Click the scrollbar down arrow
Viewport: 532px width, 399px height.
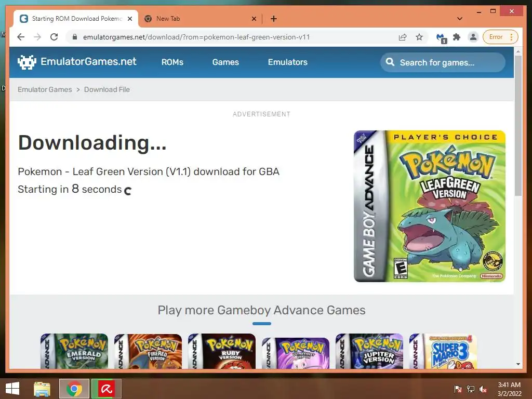pyautogui.click(x=518, y=364)
